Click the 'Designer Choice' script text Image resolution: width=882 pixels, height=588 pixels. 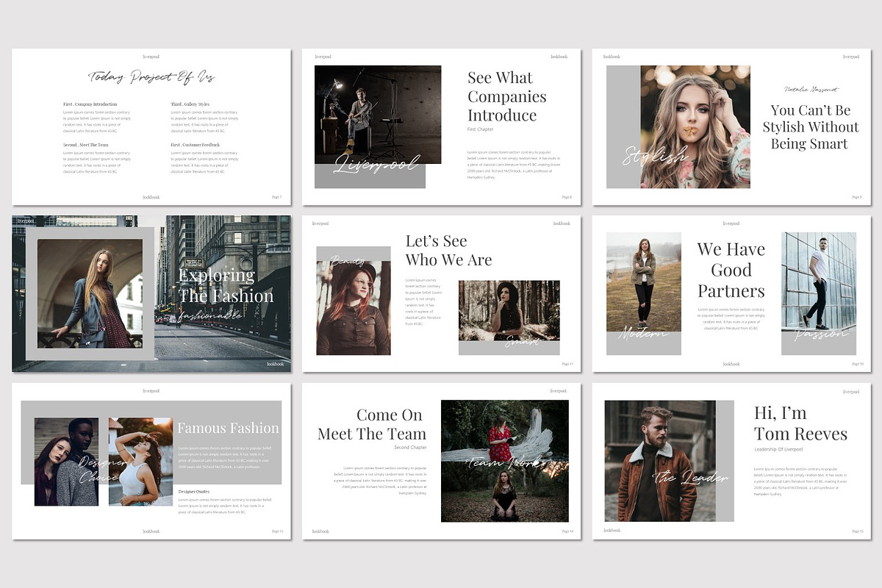pyautogui.click(x=98, y=470)
